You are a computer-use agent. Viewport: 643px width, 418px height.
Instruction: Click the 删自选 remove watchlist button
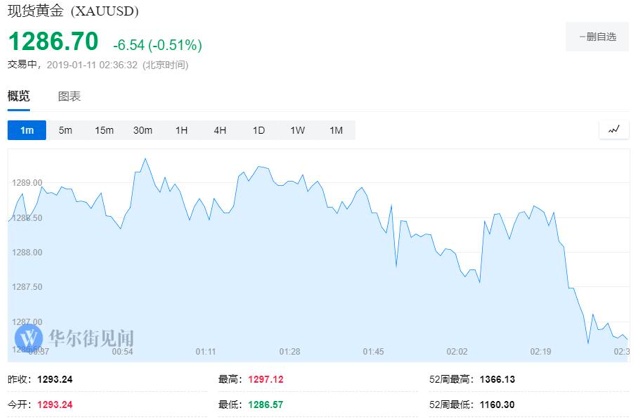pyautogui.click(x=597, y=36)
